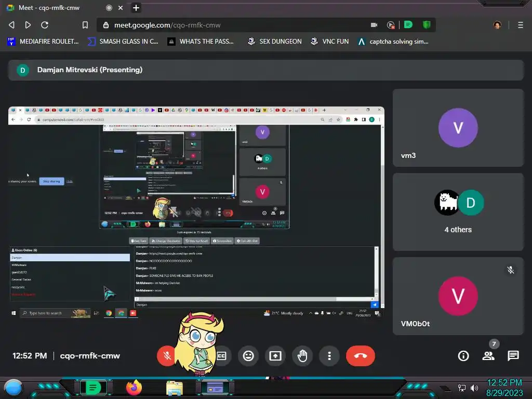The height and width of the screenshot is (399, 532).
Task: Show the people panel with 7 participants
Action: coord(488,355)
